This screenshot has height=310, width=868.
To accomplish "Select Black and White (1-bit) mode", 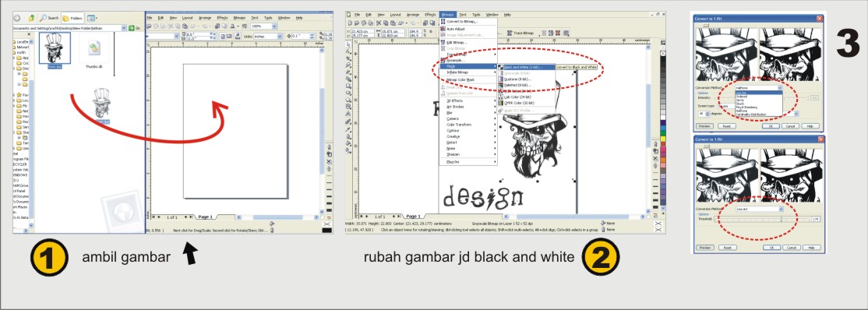I will pos(527,67).
